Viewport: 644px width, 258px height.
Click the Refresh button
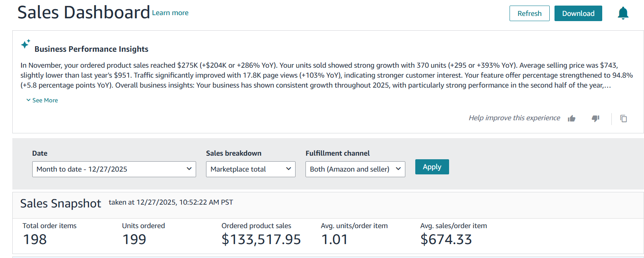pos(529,14)
